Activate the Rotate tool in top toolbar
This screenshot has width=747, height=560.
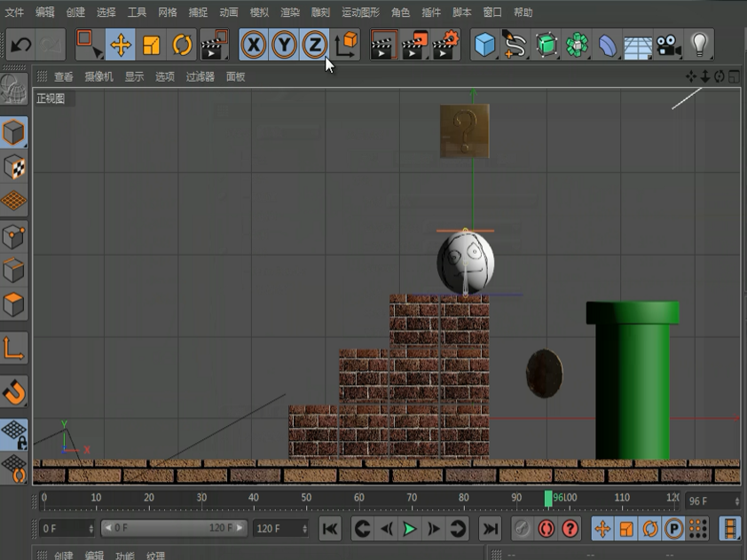click(x=182, y=44)
